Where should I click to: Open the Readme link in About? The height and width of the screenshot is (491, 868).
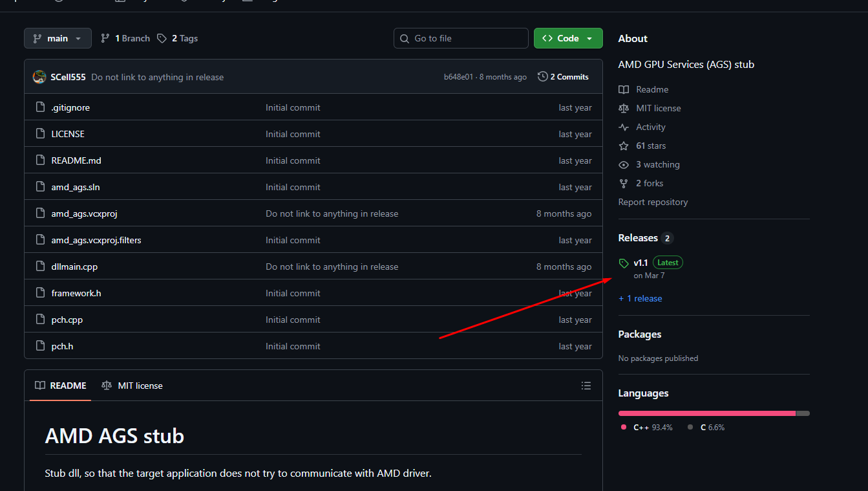(652, 89)
